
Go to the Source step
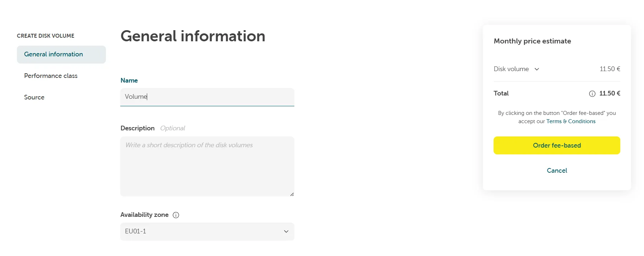(x=34, y=97)
